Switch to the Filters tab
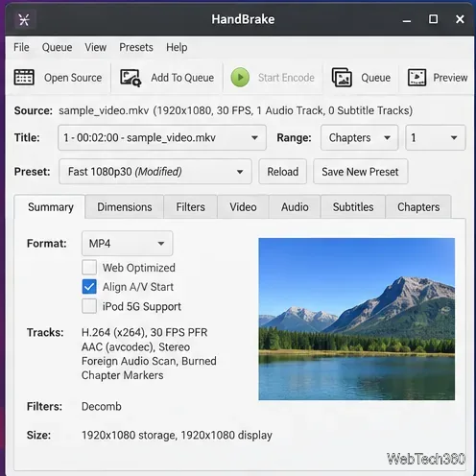The image size is (476, 476). (190, 207)
